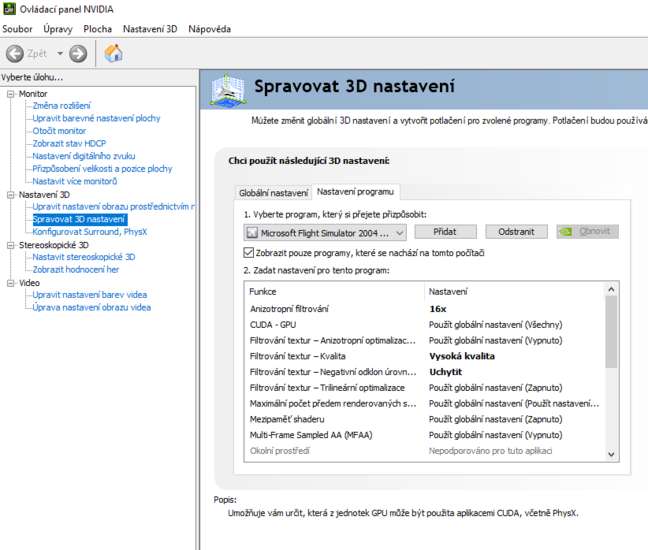Click Použít globální nastavení (Všechny) value
Viewport: 648px width, 550px height.
coord(496,325)
